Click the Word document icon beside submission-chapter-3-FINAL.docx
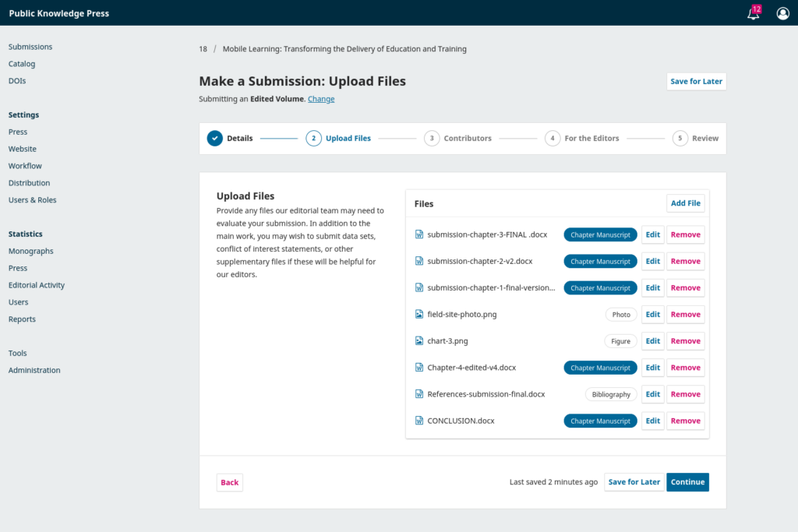Viewport: 798px width, 532px height. click(x=417, y=234)
